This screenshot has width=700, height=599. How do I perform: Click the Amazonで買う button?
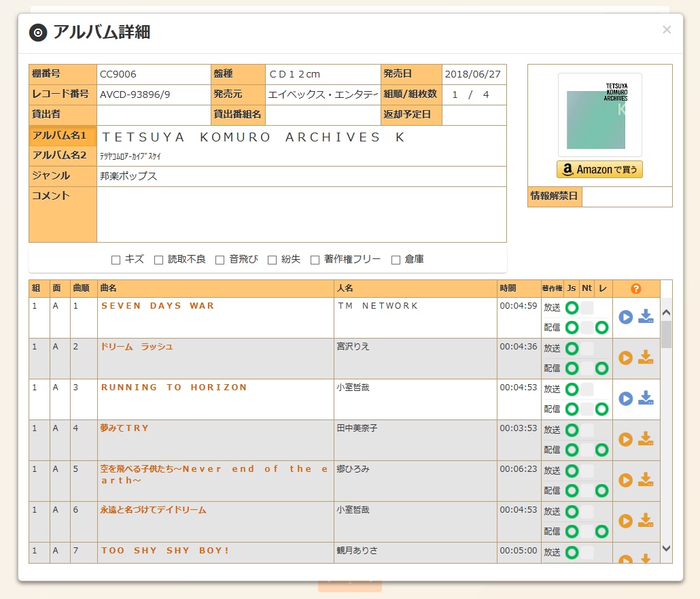pos(599,169)
